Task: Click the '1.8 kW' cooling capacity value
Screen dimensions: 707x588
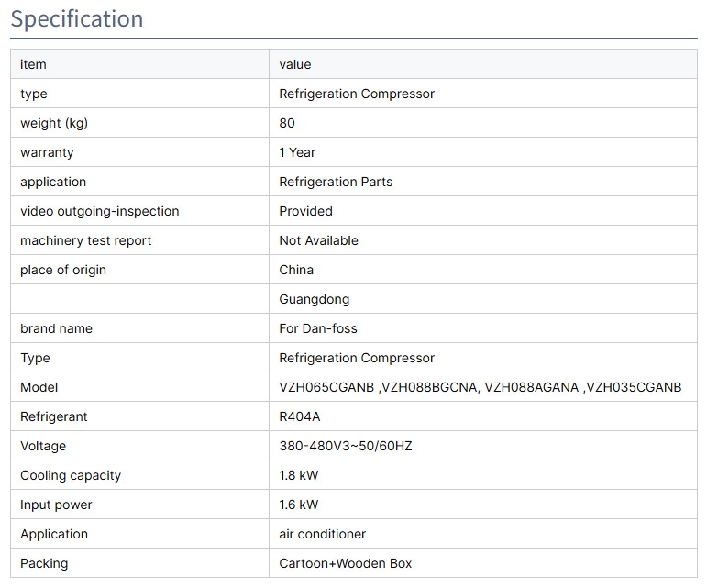Action: click(299, 475)
